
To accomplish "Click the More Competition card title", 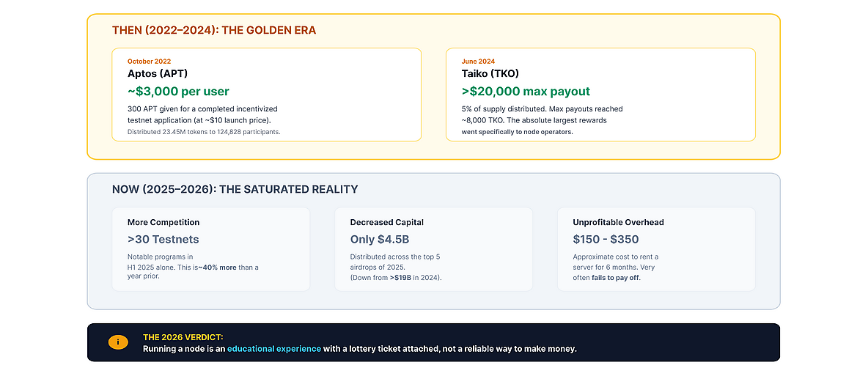I will click(x=163, y=222).
